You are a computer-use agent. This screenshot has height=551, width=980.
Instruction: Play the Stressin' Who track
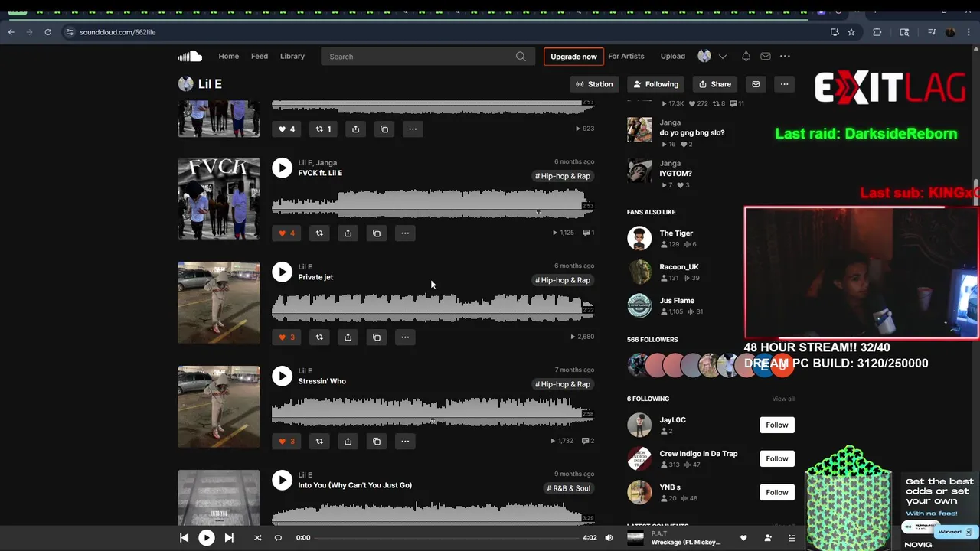point(282,376)
